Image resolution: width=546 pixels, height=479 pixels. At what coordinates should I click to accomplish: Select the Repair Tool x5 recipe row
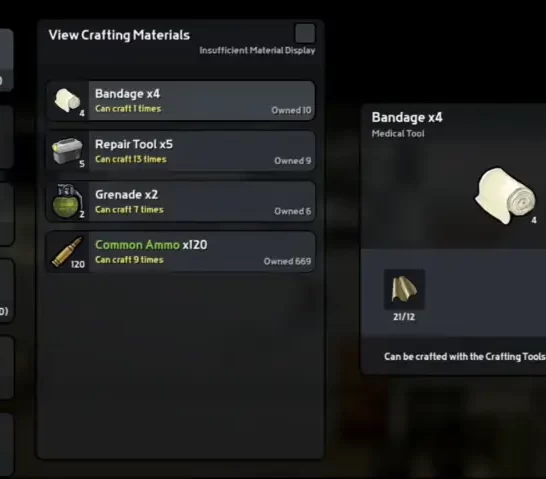pyautogui.click(x=181, y=151)
